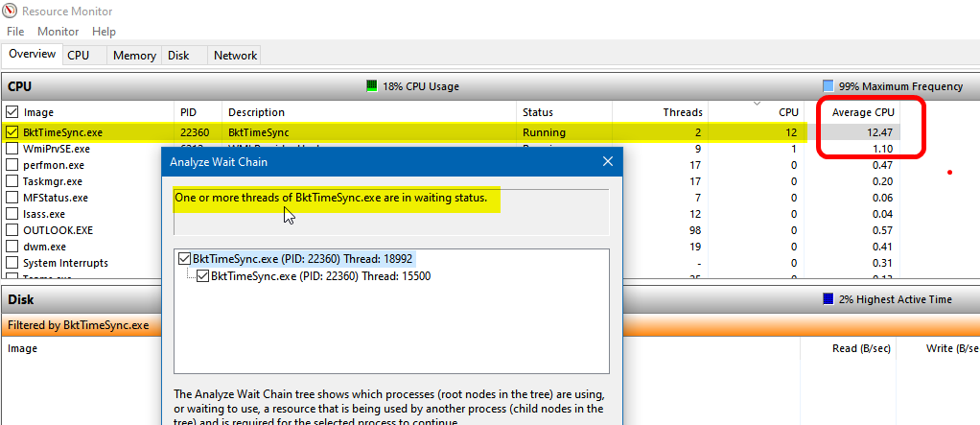Click waiting status message in dialog
Image resolution: width=980 pixels, height=425 pixels.
tap(330, 198)
